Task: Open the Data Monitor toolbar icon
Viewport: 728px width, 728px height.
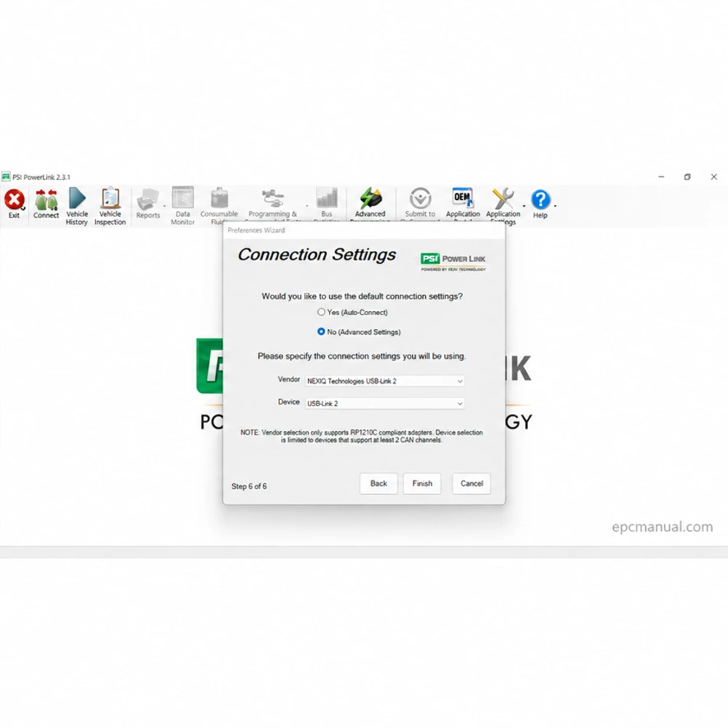Action: tap(183, 198)
